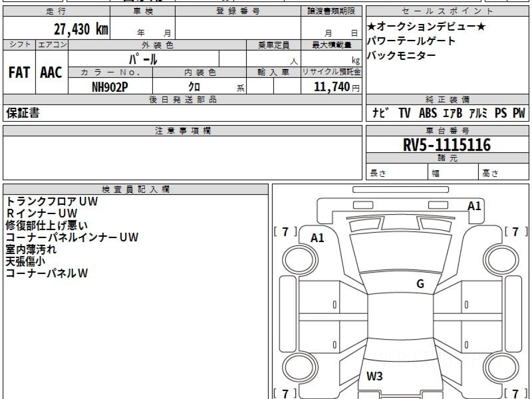Click the G mark on the car diagram
Screen dimensions: 532x399
(420, 285)
